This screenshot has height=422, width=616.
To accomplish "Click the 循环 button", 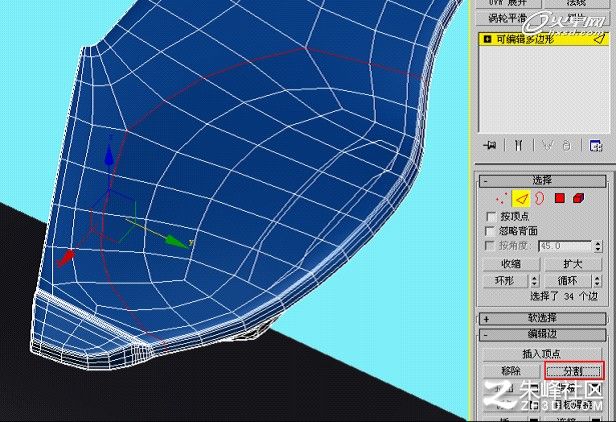I will 568,281.
